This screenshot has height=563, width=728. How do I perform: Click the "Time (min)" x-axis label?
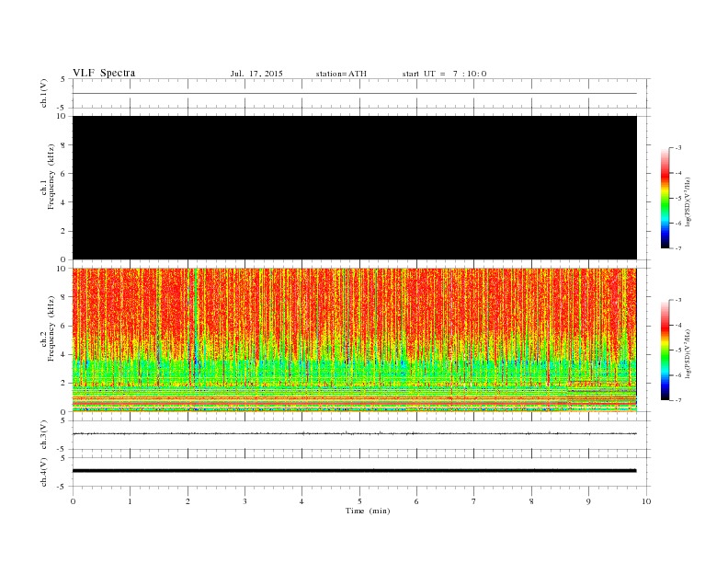(368, 511)
